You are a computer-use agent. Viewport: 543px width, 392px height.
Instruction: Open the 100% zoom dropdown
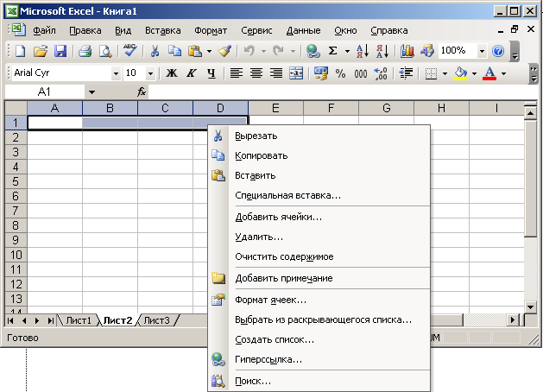click(x=482, y=51)
